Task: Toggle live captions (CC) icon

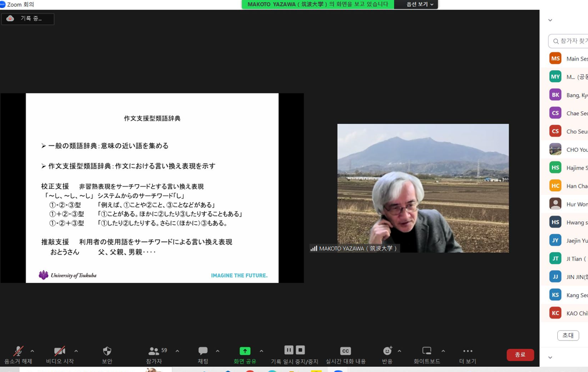Action: [x=345, y=351]
